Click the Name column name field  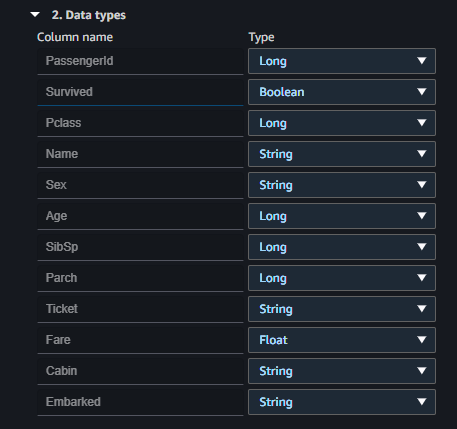pyautogui.click(x=140, y=154)
